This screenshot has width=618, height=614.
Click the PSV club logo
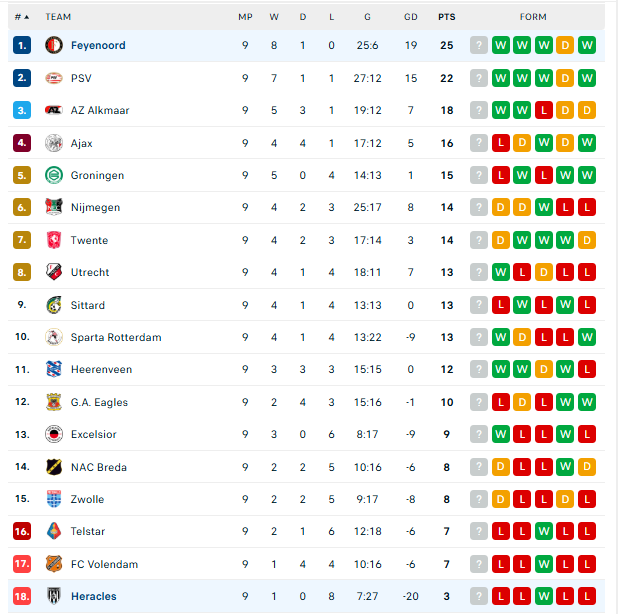[54, 78]
